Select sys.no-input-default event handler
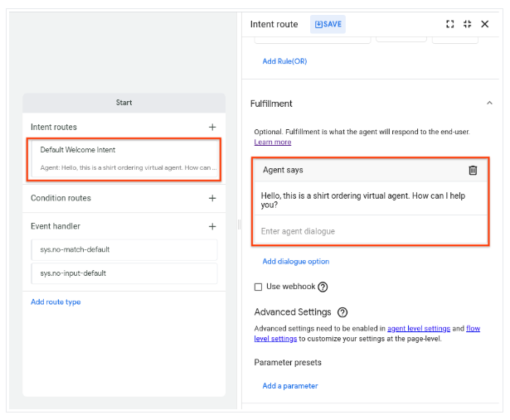This screenshot has height=420, width=510. 124,273
